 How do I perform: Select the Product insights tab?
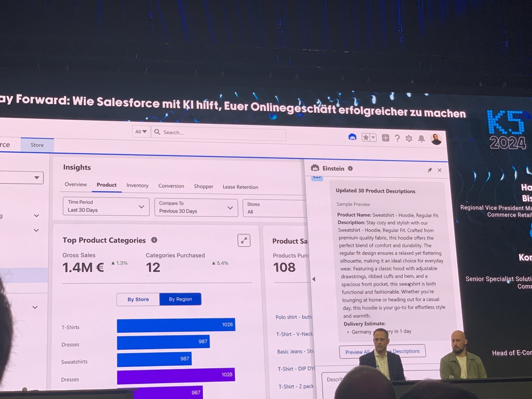coord(106,185)
